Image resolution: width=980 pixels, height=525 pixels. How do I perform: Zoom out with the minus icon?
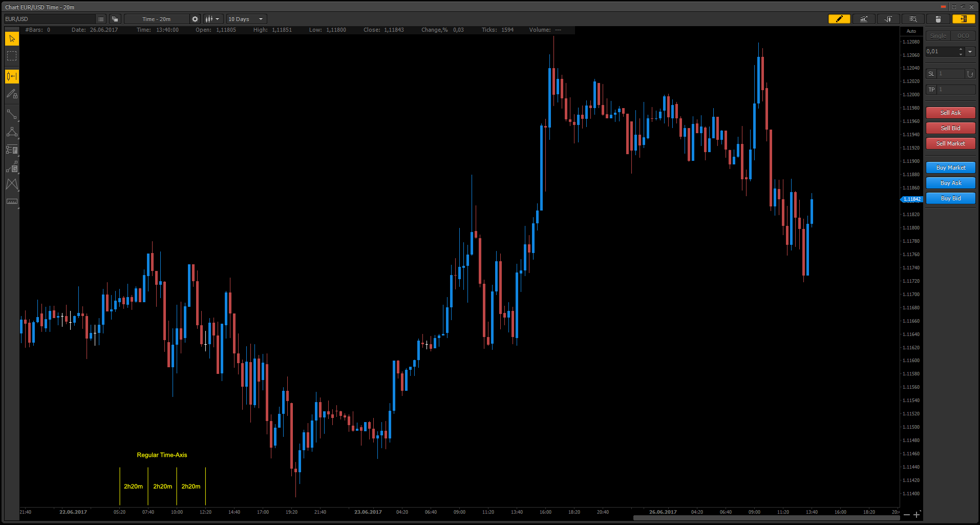[907, 515]
